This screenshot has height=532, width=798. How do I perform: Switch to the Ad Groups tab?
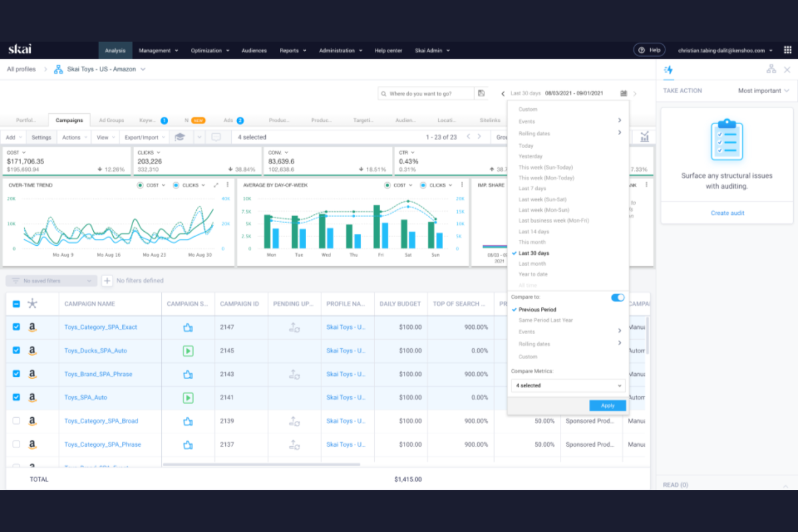(112, 120)
